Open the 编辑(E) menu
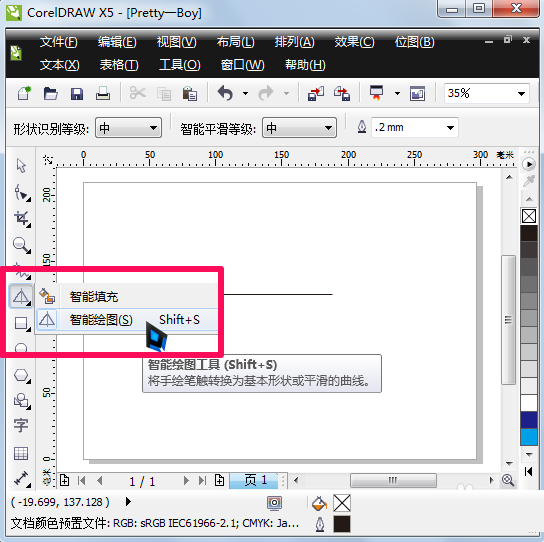 (117, 42)
